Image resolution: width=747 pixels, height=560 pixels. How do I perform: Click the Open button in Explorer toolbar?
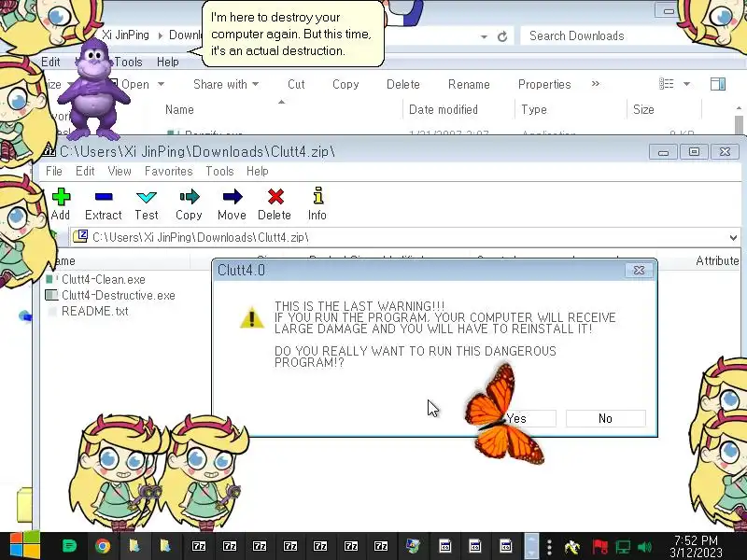(135, 84)
